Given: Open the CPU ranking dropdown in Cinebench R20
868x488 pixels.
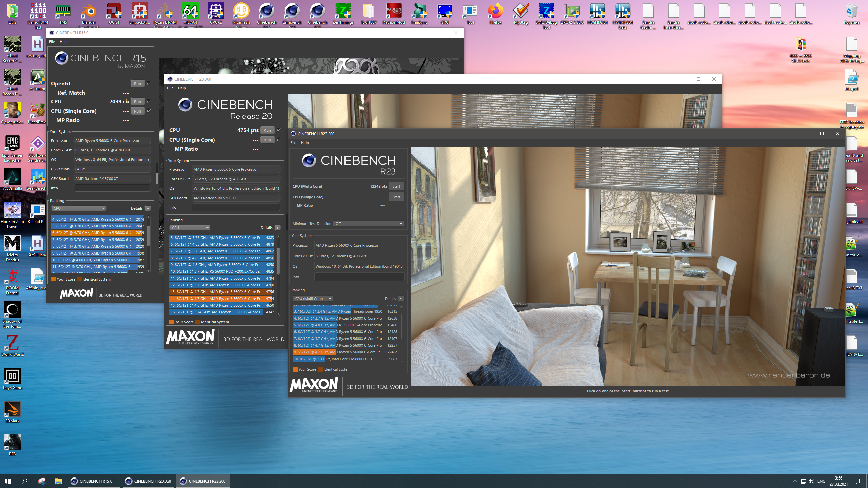Looking at the screenshot, I should pyautogui.click(x=190, y=228).
